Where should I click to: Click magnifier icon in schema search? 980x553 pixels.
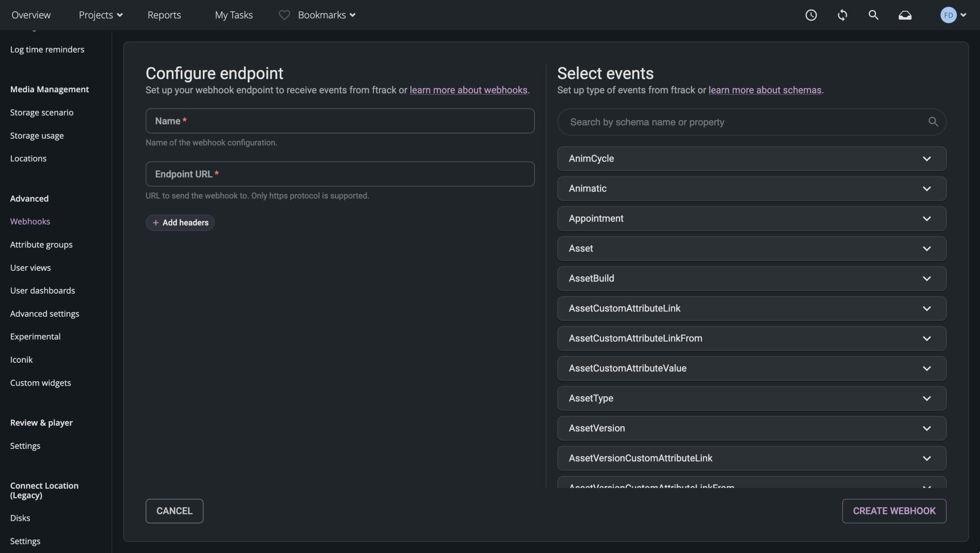(933, 122)
